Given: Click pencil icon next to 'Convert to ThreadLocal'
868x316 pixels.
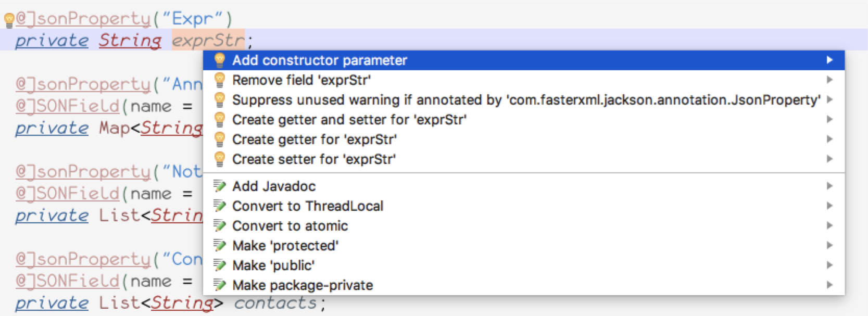Looking at the screenshot, I should point(220,206).
